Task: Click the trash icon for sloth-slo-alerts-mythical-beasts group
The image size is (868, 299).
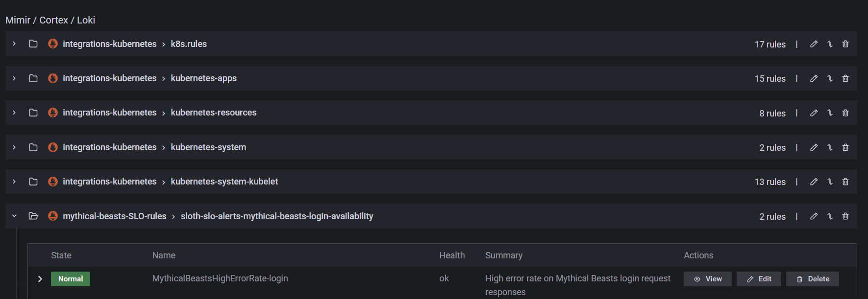Action: (x=845, y=216)
